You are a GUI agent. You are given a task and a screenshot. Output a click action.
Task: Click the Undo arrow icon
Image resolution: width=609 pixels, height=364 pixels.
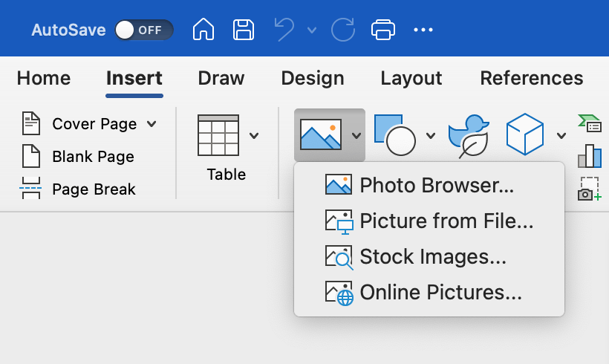[x=284, y=30]
